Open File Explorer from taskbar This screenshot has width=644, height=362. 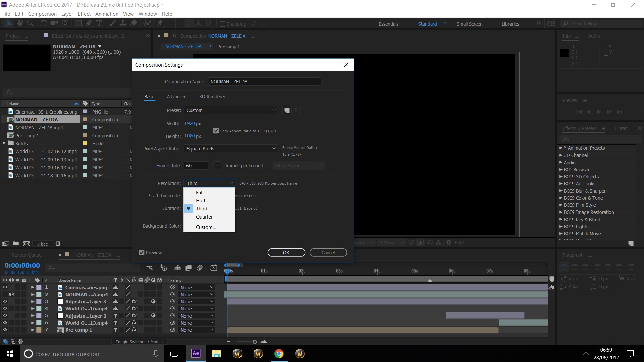tap(216, 354)
